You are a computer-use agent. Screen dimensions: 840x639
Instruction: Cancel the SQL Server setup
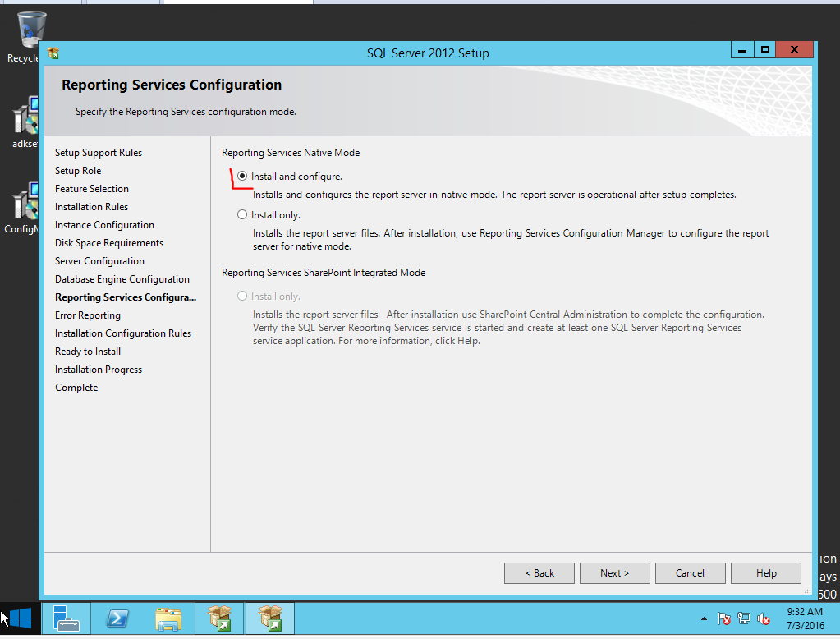pyautogui.click(x=690, y=573)
